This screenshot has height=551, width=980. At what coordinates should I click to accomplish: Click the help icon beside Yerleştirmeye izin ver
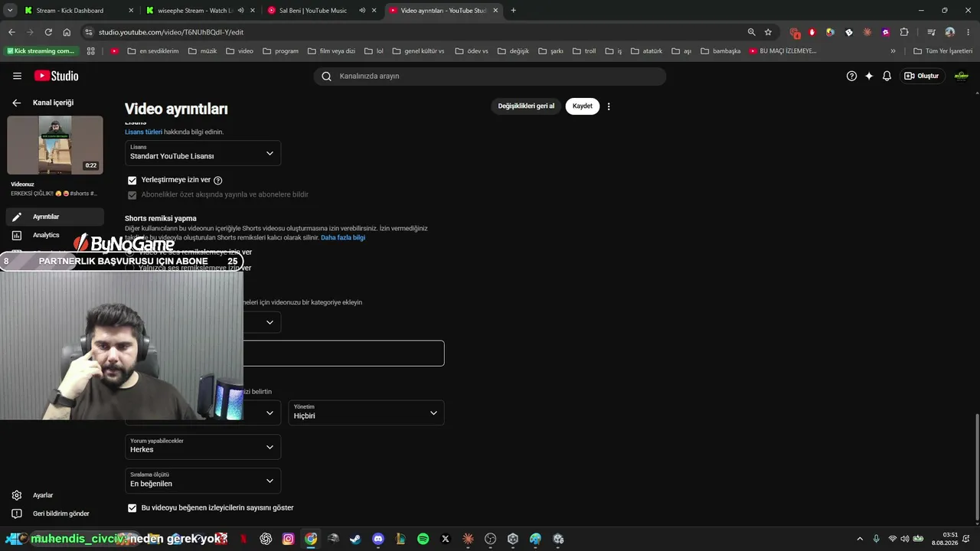pyautogui.click(x=218, y=181)
